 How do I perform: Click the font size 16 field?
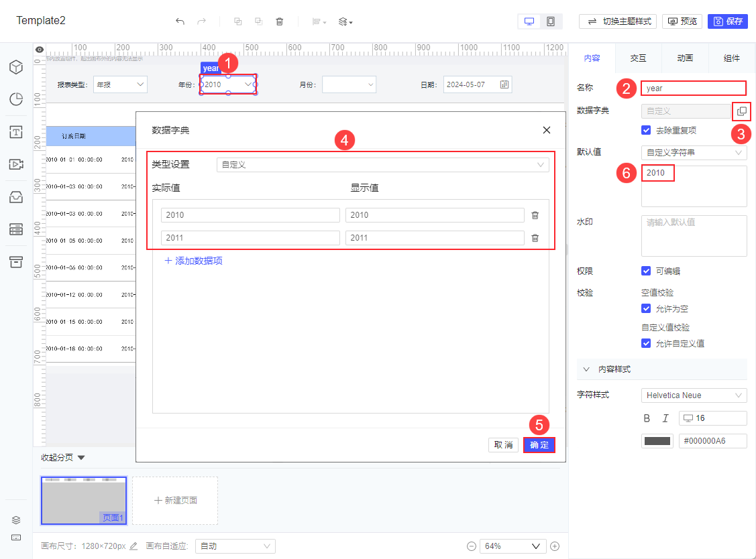[712, 418]
